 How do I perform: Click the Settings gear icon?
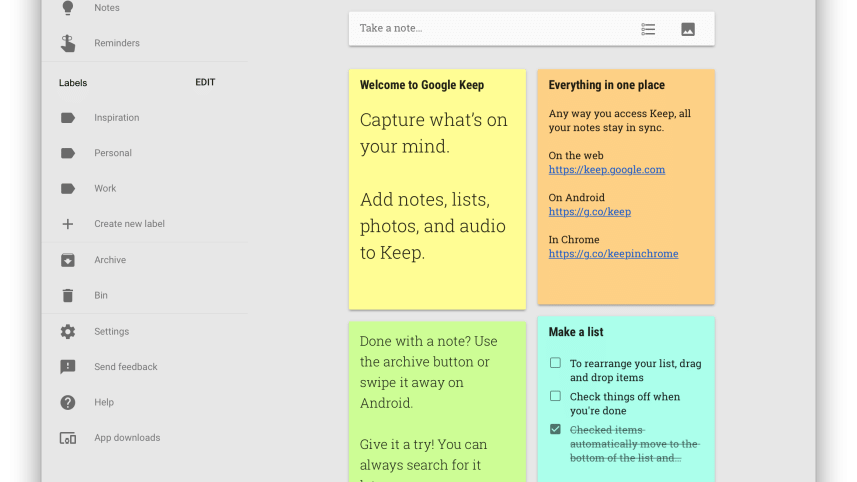pyautogui.click(x=68, y=331)
